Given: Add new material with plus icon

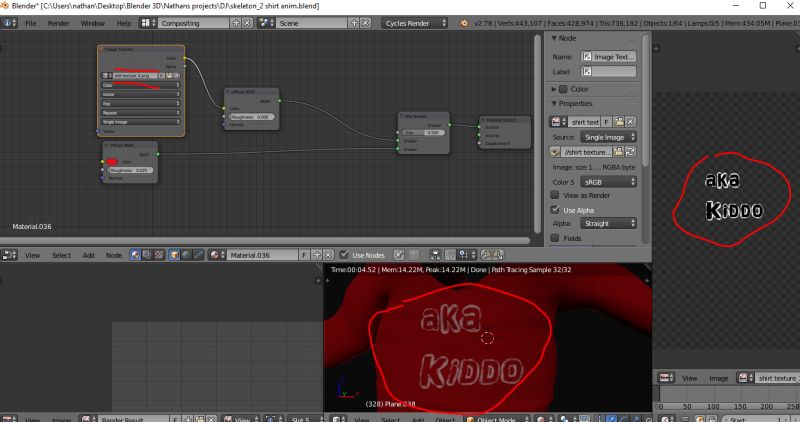Looking at the screenshot, I should click(316, 255).
